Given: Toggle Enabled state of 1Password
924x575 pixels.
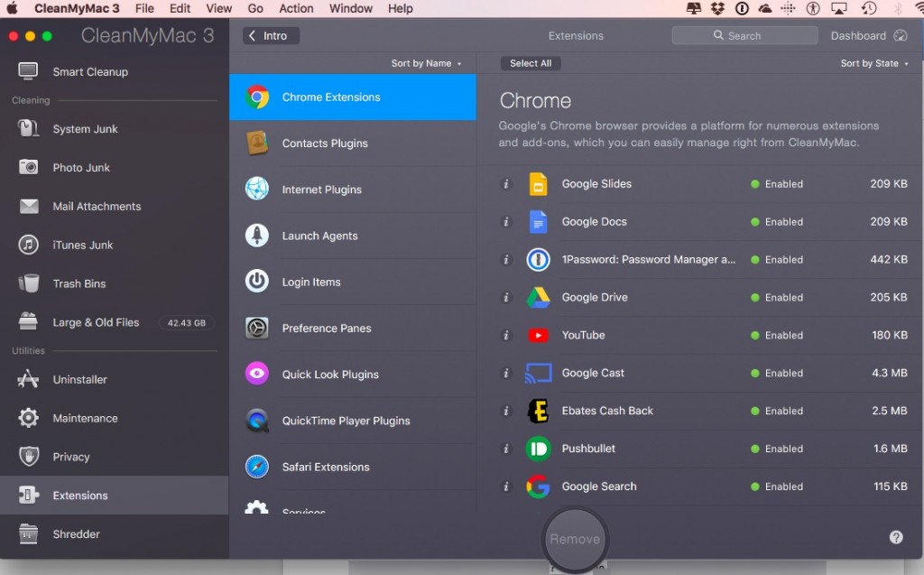Looking at the screenshot, I should pos(777,259).
